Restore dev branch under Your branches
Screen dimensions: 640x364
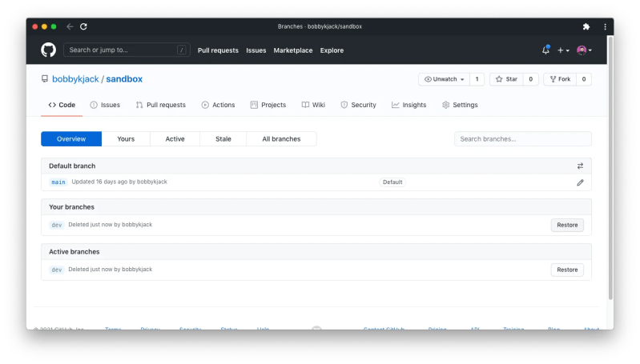point(567,225)
